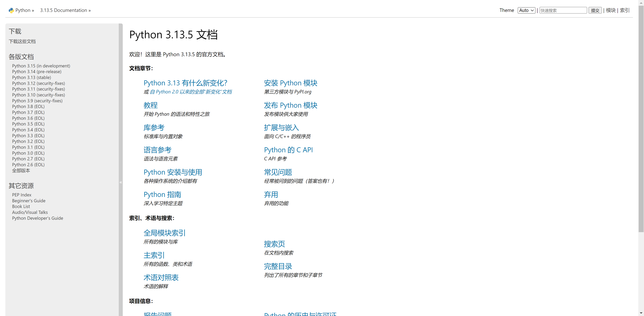Open the Theme Auto dropdown
644x316 pixels.
pyautogui.click(x=526, y=10)
